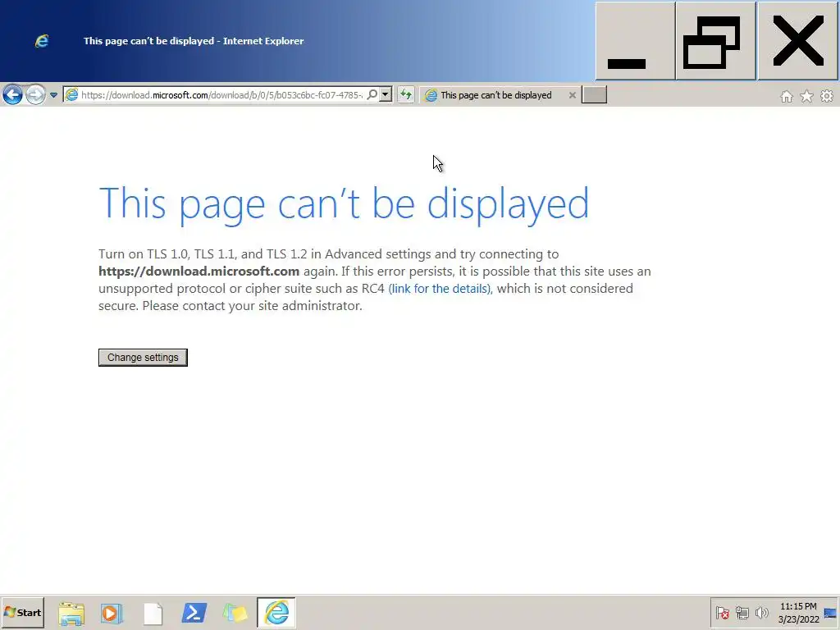Open Windows Explorer from taskbar
The width and height of the screenshot is (840, 630).
(71, 613)
